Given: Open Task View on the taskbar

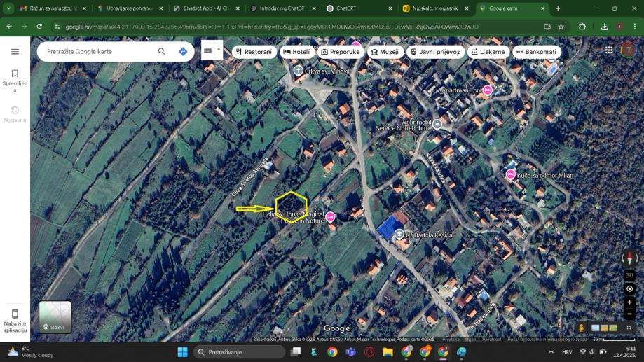Looking at the screenshot, I should coord(295,352).
